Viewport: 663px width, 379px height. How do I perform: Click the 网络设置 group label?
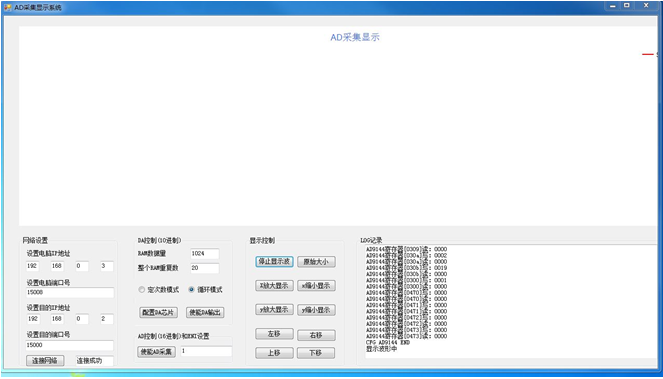point(35,240)
